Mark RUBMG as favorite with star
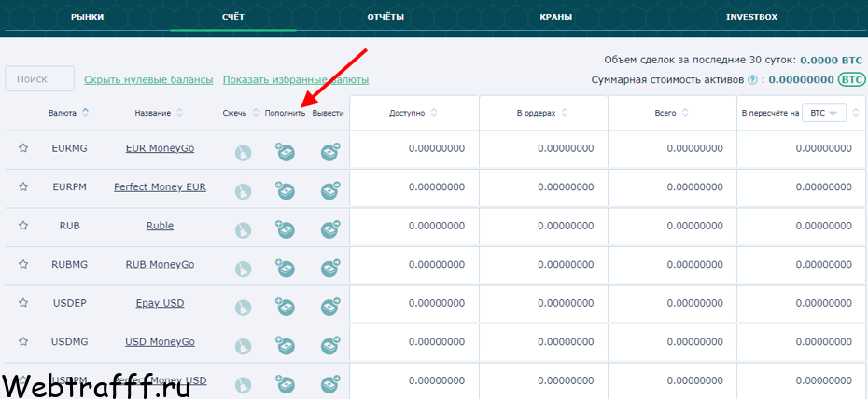Image resolution: width=868 pixels, height=400 pixels. [x=23, y=265]
